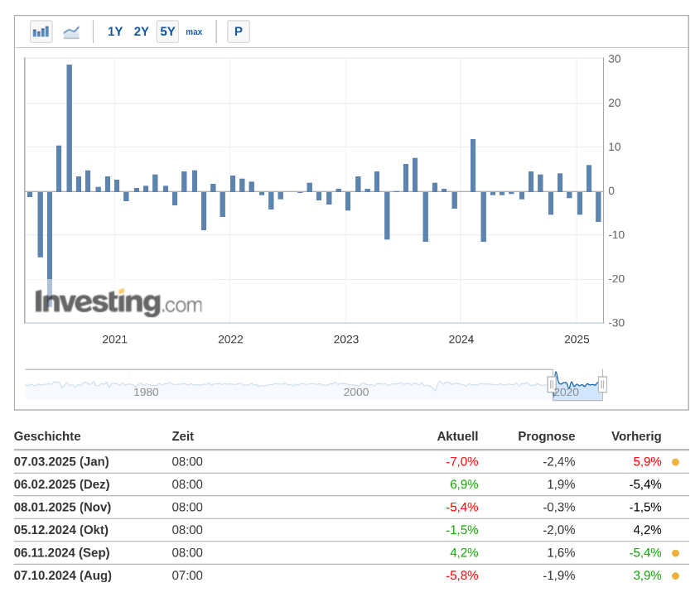Switch to bar chart view

41,32
